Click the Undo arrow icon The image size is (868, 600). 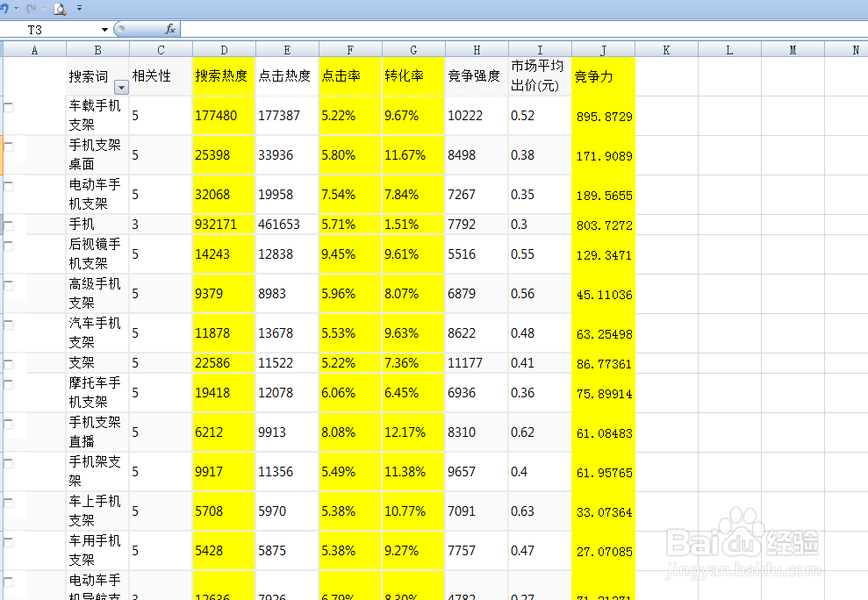click(x=4, y=8)
